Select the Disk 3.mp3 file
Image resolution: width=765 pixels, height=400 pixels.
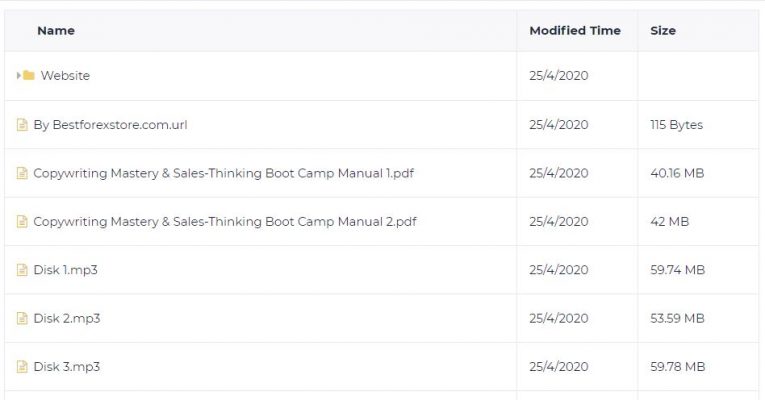point(67,367)
